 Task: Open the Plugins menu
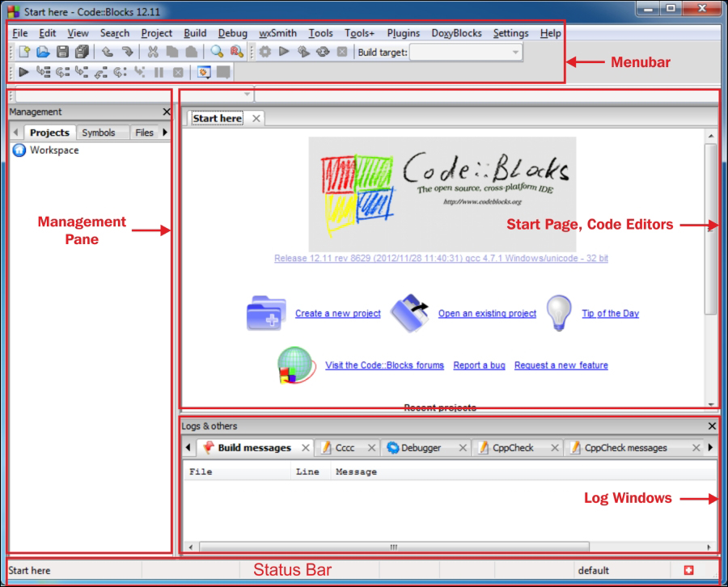coord(404,33)
